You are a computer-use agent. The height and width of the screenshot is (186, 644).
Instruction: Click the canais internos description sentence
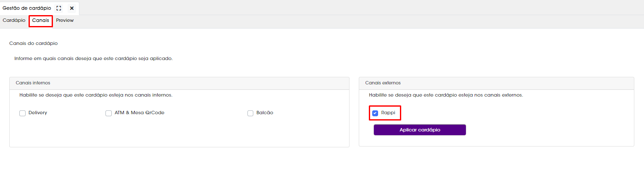click(x=96, y=95)
